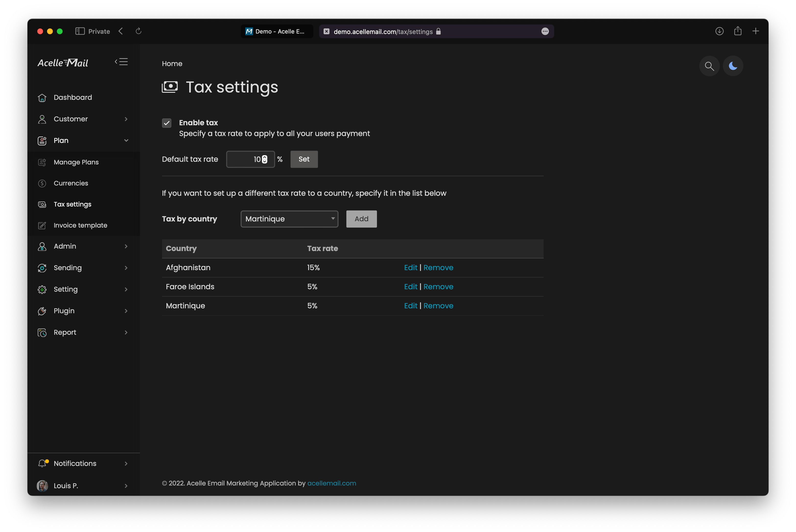This screenshot has height=532, width=796.
Task: Click the Default tax rate input field
Action: (x=250, y=159)
